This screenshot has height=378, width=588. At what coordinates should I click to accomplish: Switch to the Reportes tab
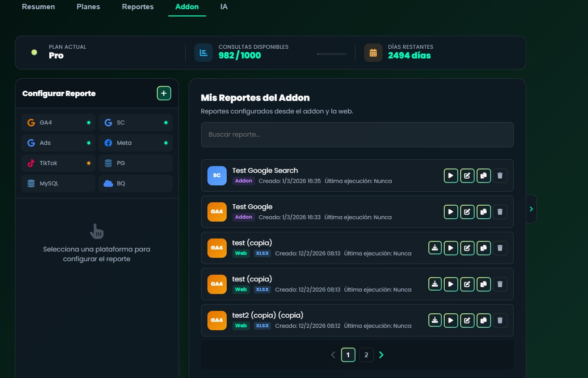(137, 7)
